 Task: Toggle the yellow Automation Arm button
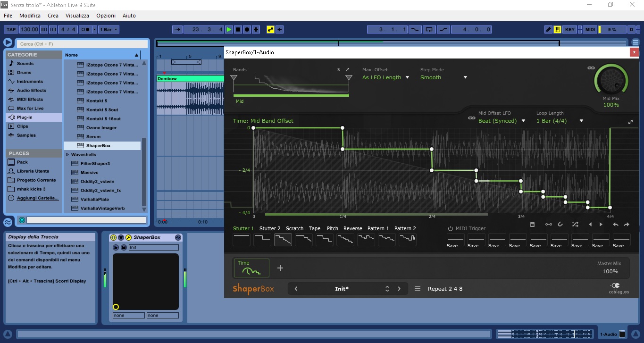coord(270,29)
